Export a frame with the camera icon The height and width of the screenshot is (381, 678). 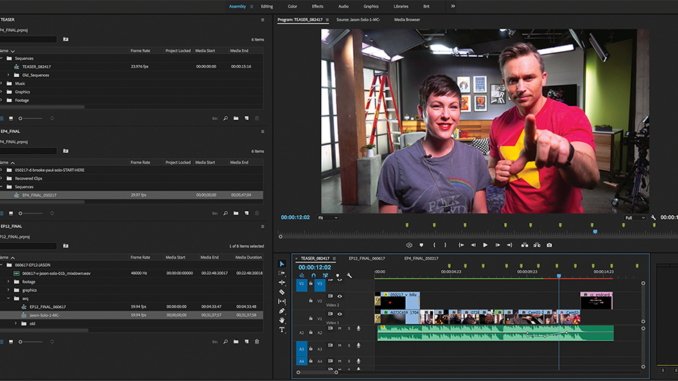[x=549, y=245]
